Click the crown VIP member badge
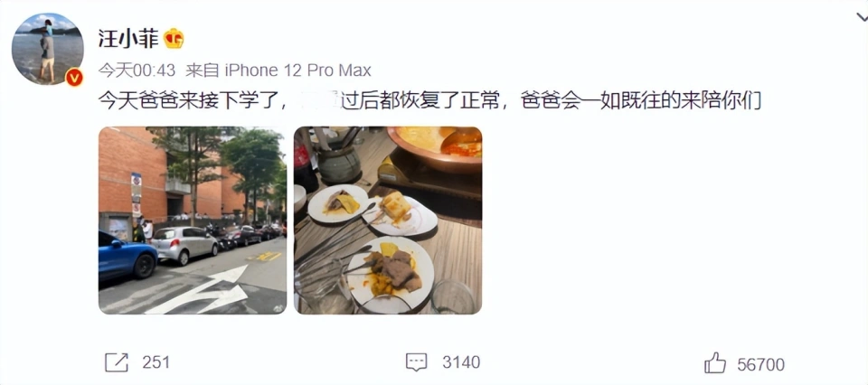868x385 pixels. [174, 39]
